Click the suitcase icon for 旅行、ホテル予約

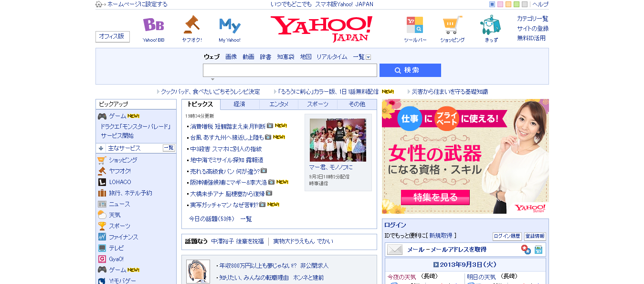point(102,193)
